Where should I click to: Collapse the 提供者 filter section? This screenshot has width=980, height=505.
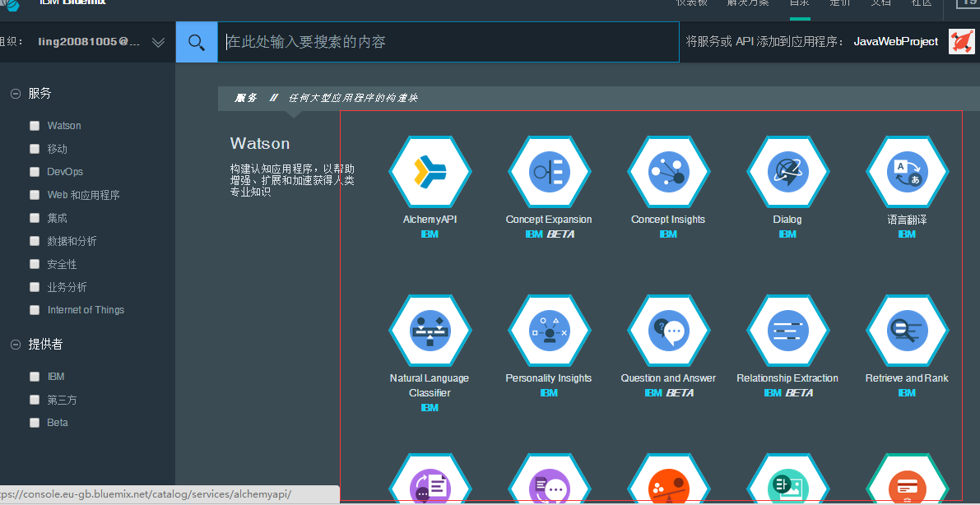[15, 345]
